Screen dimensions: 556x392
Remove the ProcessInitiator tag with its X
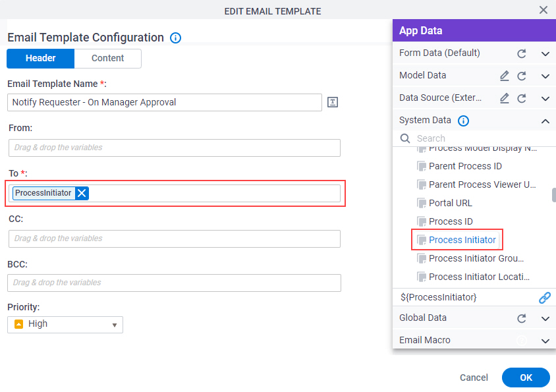point(82,193)
